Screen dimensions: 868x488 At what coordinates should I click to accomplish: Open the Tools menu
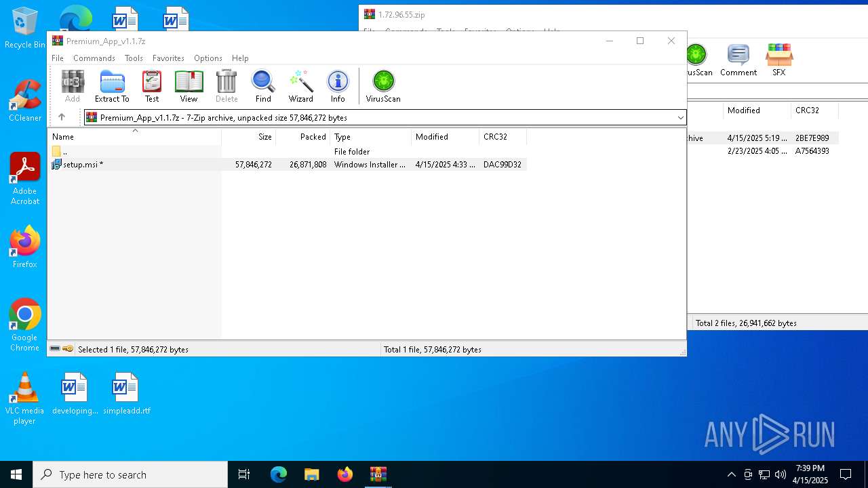pyautogui.click(x=134, y=58)
